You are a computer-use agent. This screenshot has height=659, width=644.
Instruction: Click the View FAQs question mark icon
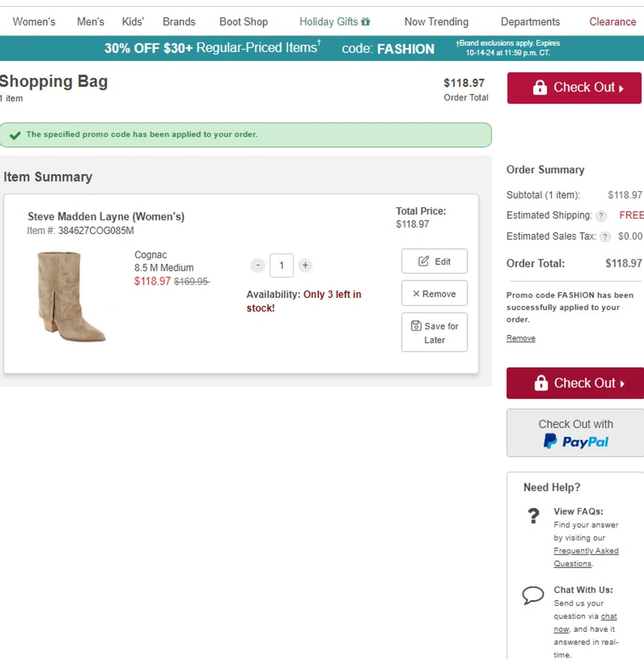[x=533, y=516]
